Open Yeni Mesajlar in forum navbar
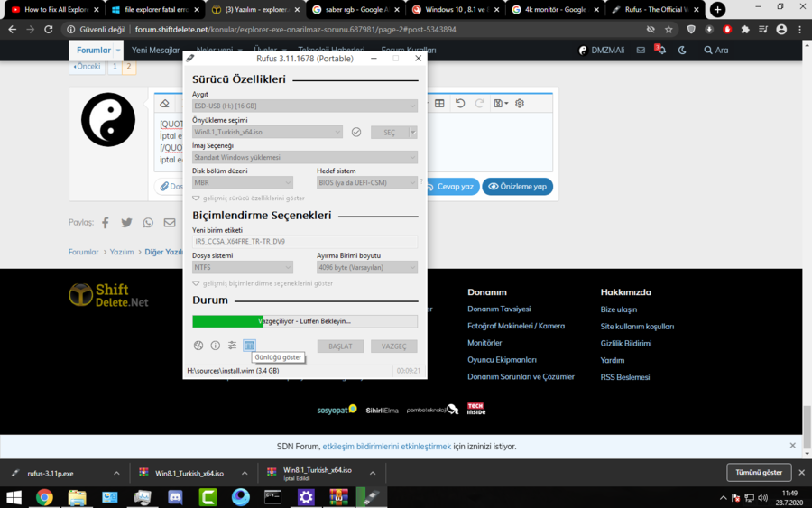The image size is (812, 508). (155, 51)
